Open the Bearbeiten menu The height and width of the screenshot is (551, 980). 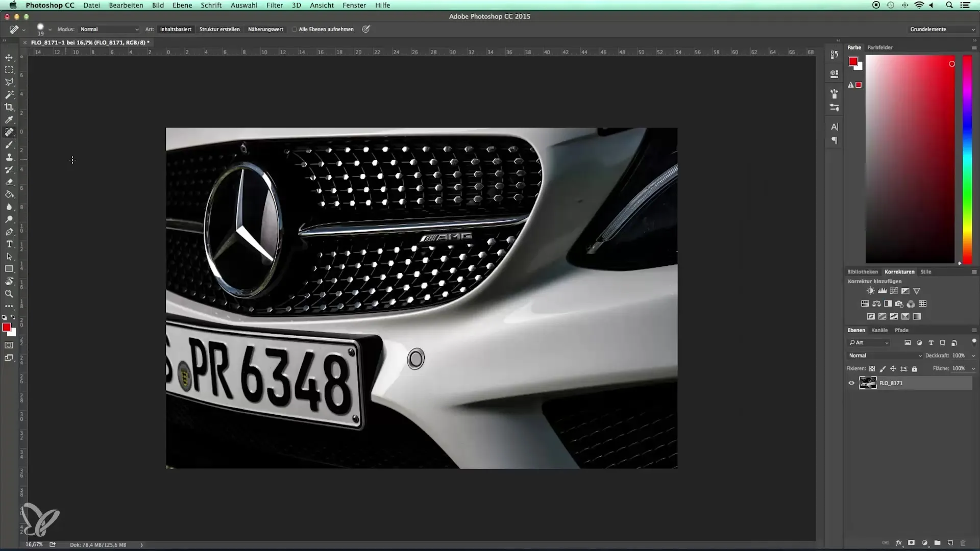coord(126,5)
